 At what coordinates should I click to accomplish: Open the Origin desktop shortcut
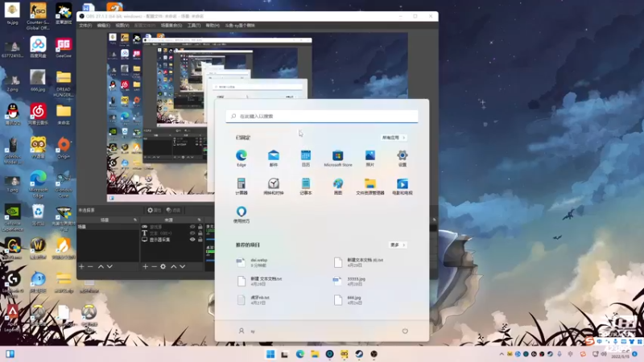[x=64, y=148]
